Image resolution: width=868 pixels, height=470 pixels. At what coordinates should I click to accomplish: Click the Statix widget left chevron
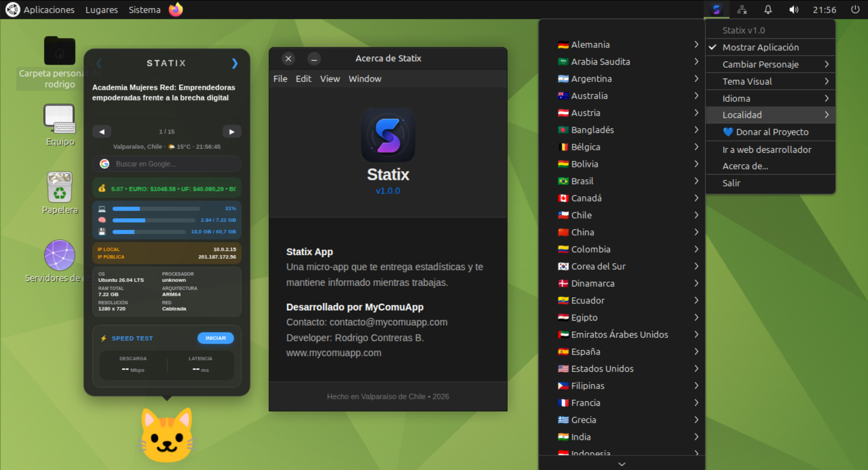click(99, 63)
